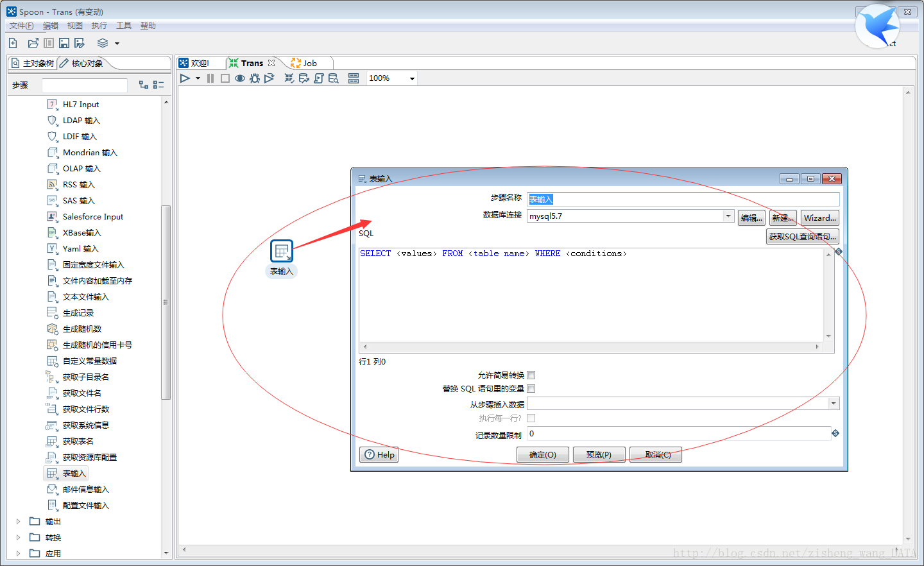Click the replay transformation icon

(269, 78)
